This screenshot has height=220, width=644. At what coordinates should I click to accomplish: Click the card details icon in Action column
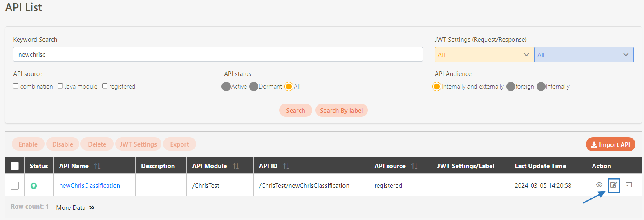(629, 185)
